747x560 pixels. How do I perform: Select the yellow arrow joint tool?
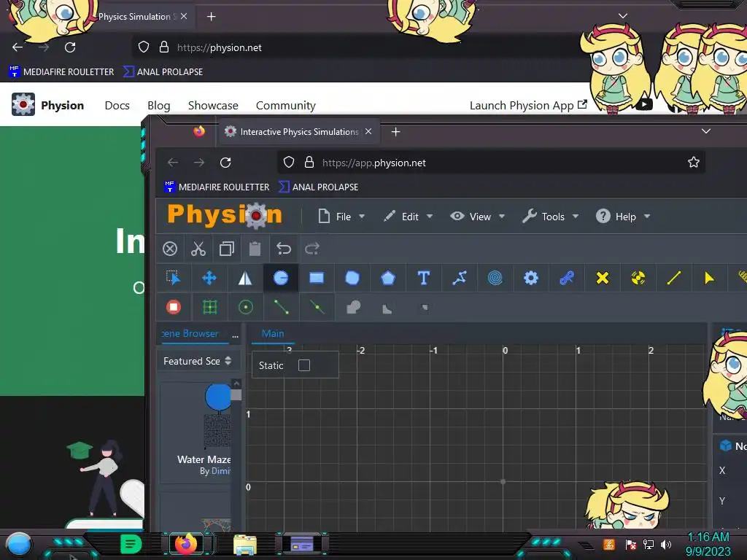point(709,278)
